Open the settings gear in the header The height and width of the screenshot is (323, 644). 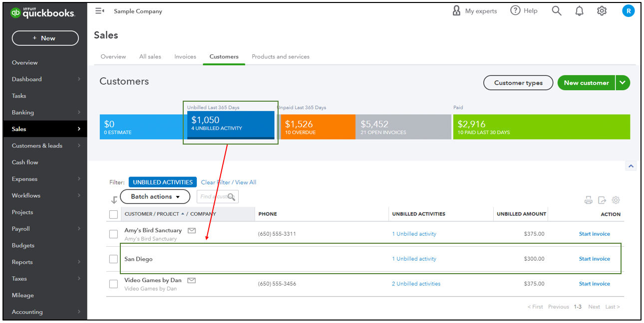coord(602,10)
